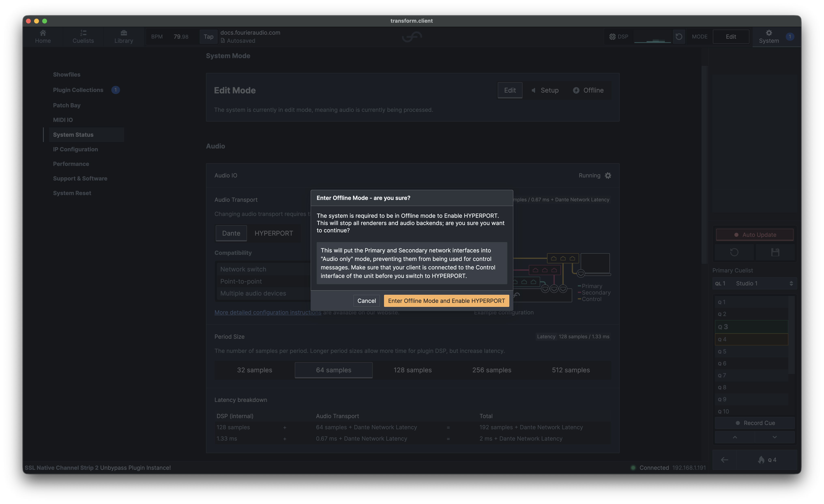Select cue Q 2 in the cuelist
This screenshot has width=824, height=504.
(751, 314)
